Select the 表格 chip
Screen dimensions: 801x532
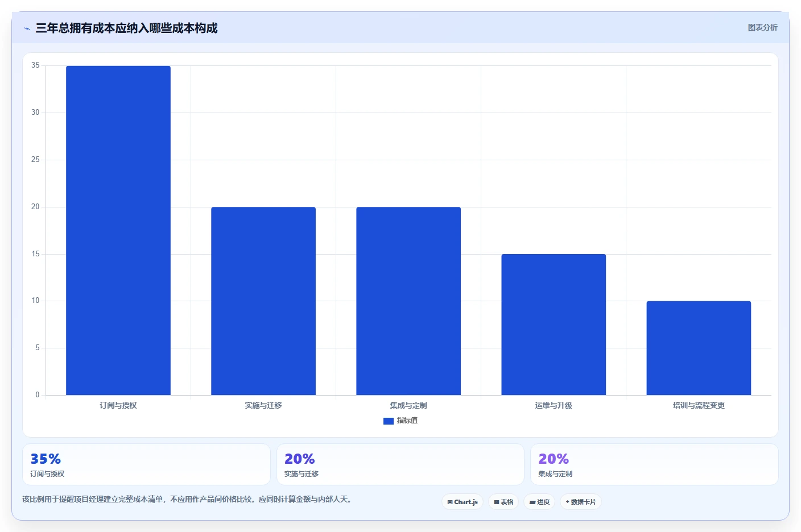pyautogui.click(x=503, y=502)
